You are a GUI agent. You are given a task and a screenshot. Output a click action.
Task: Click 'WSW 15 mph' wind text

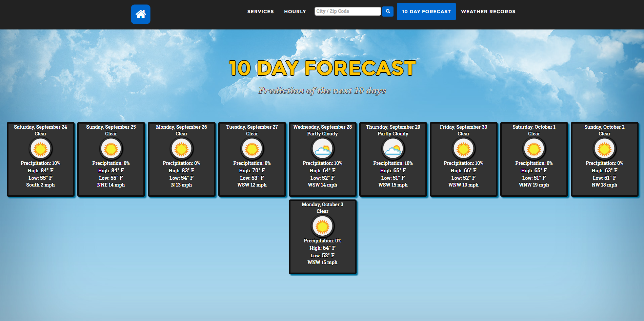393,185
